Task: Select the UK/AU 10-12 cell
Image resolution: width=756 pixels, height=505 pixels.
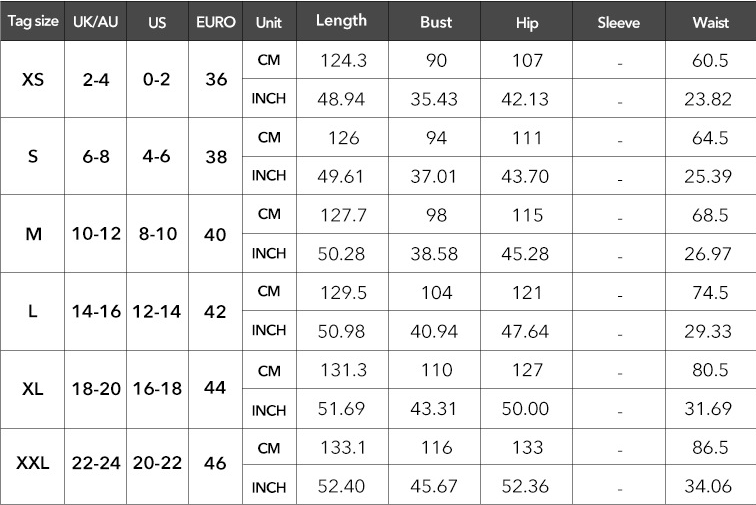Action: click(96, 234)
